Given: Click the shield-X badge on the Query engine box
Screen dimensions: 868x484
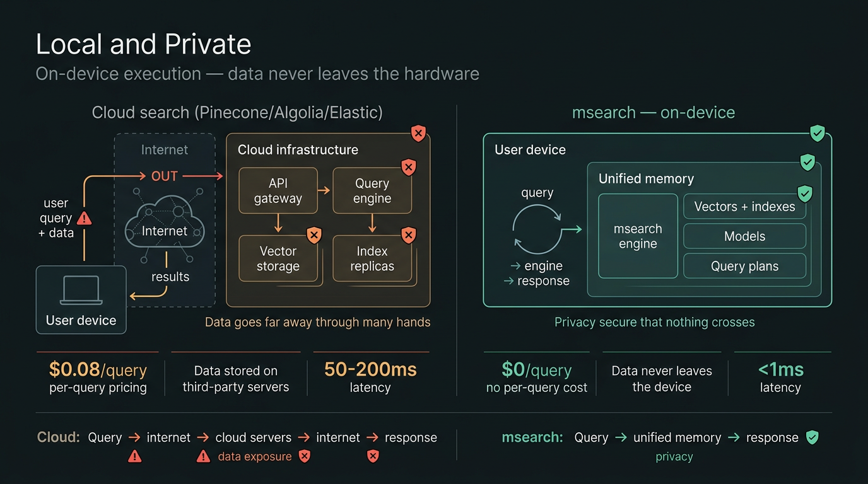Looking at the screenshot, I should (x=409, y=167).
